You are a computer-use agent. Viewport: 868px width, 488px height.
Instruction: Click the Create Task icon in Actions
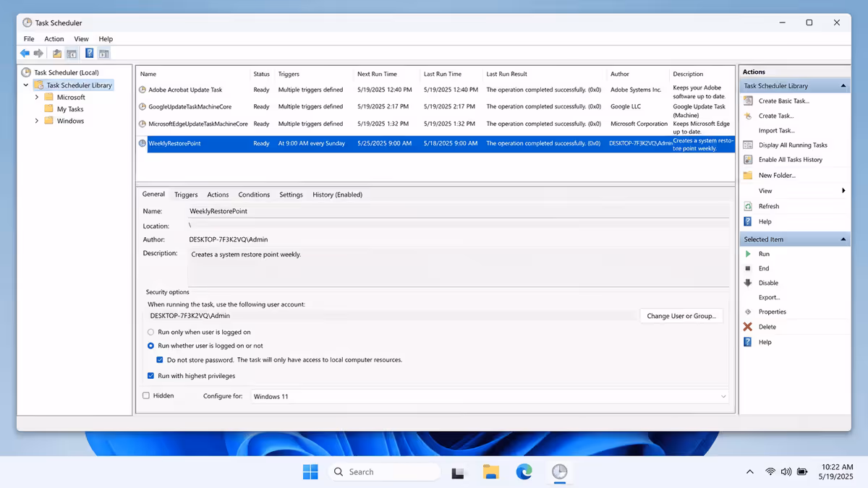click(749, 116)
